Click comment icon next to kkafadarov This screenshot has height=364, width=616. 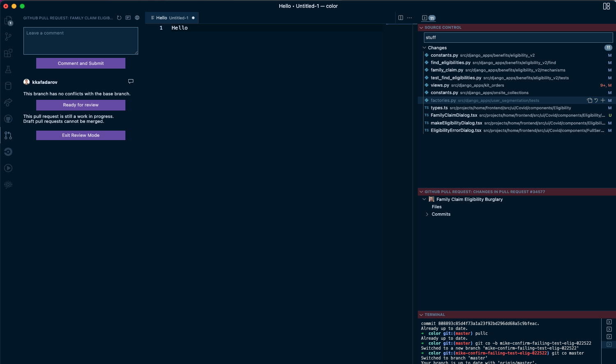pyautogui.click(x=131, y=81)
